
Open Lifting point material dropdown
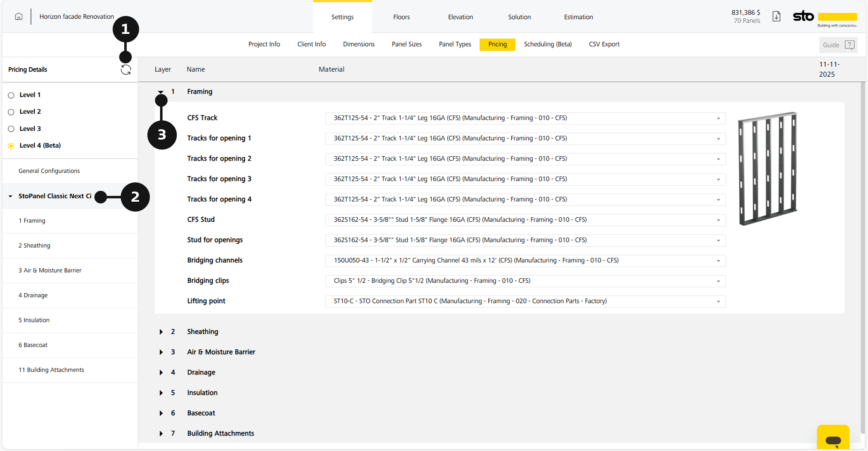coord(525,301)
